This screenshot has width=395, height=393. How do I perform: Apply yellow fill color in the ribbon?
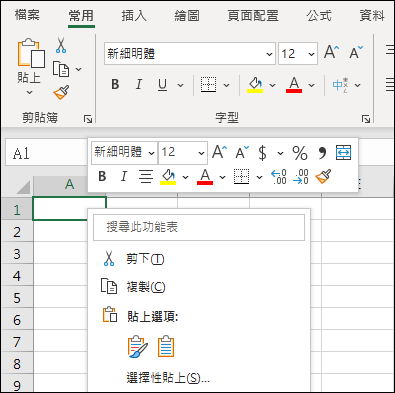pyautogui.click(x=255, y=85)
